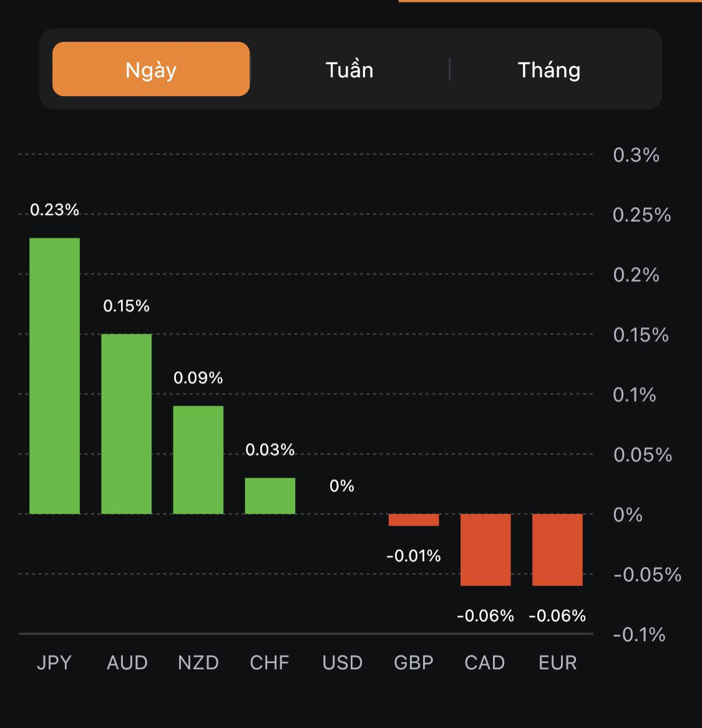
Task: Click the NZD axis label
Action: coord(198,662)
